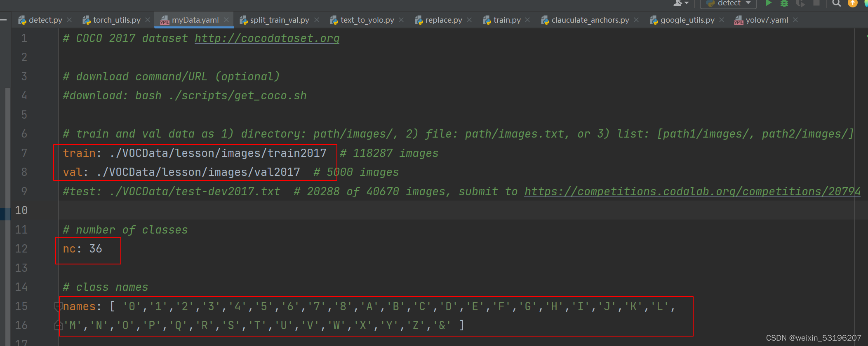Open Search Everywhere magnifier icon
The height and width of the screenshot is (346, 868).
836,3
